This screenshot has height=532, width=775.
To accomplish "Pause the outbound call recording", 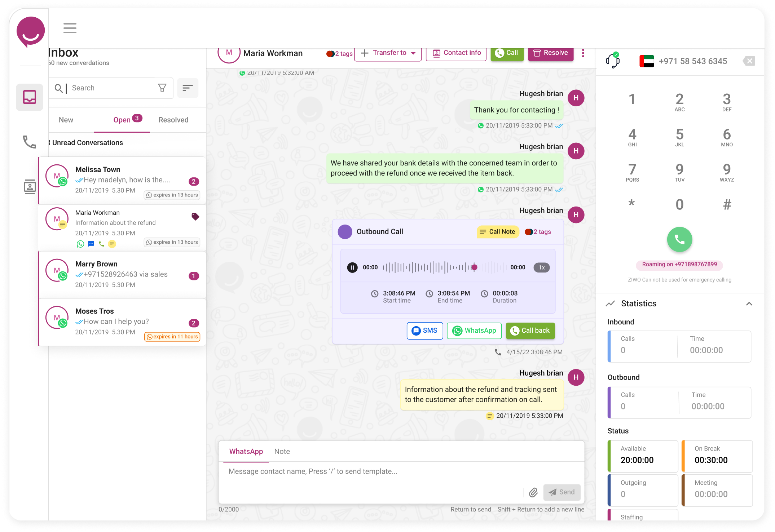I will tap(352, 267).
